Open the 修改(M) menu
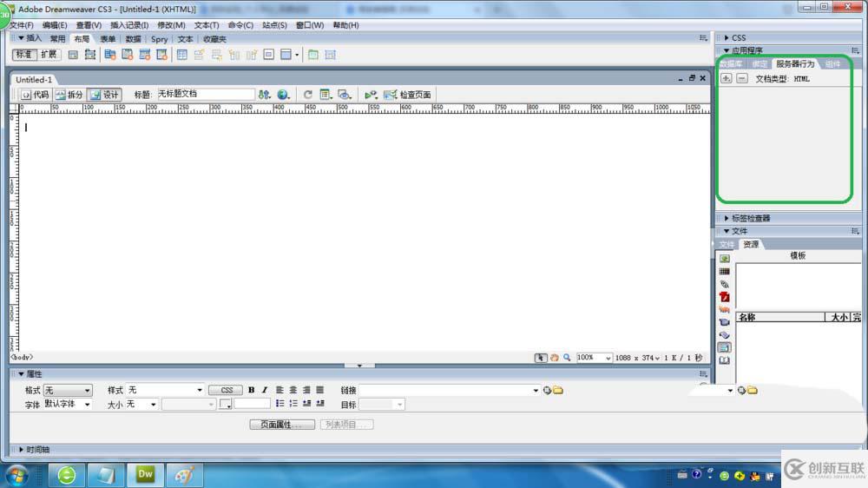 click(x=171, y=25)
